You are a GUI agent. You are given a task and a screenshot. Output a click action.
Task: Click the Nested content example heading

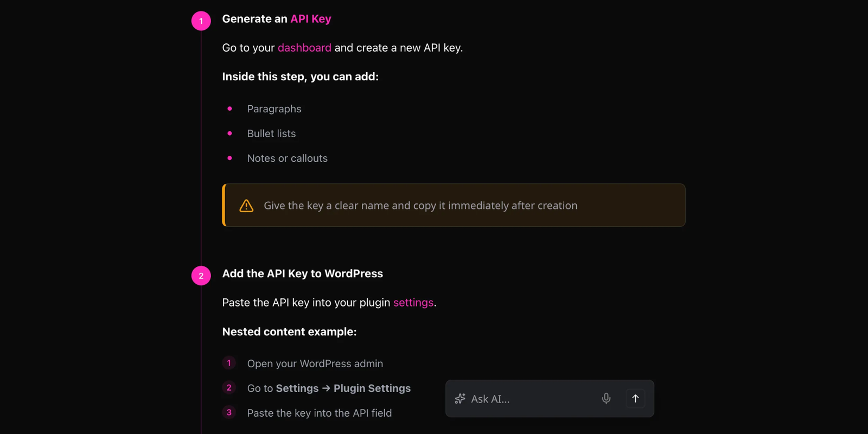coord(289,332)
